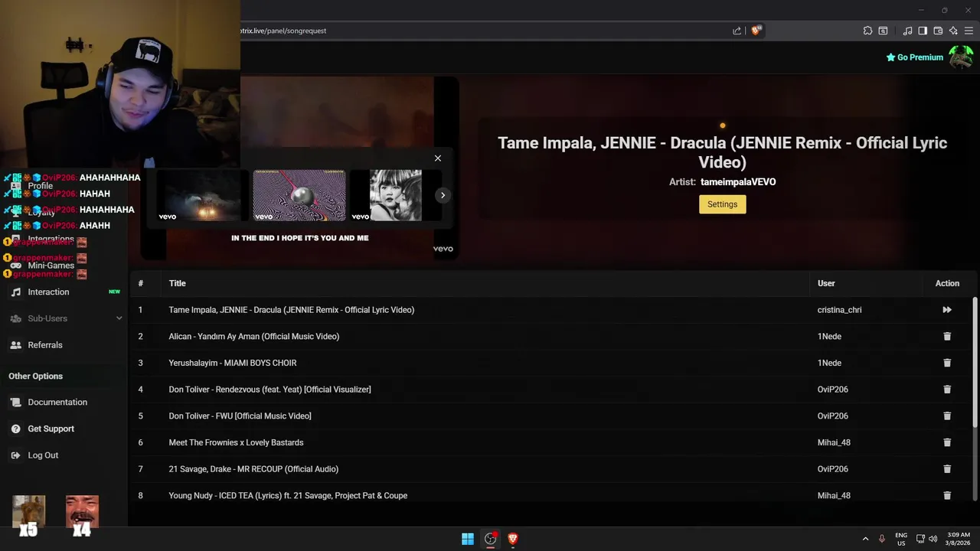Open the Brave hamburger main menu

point(969,31)
